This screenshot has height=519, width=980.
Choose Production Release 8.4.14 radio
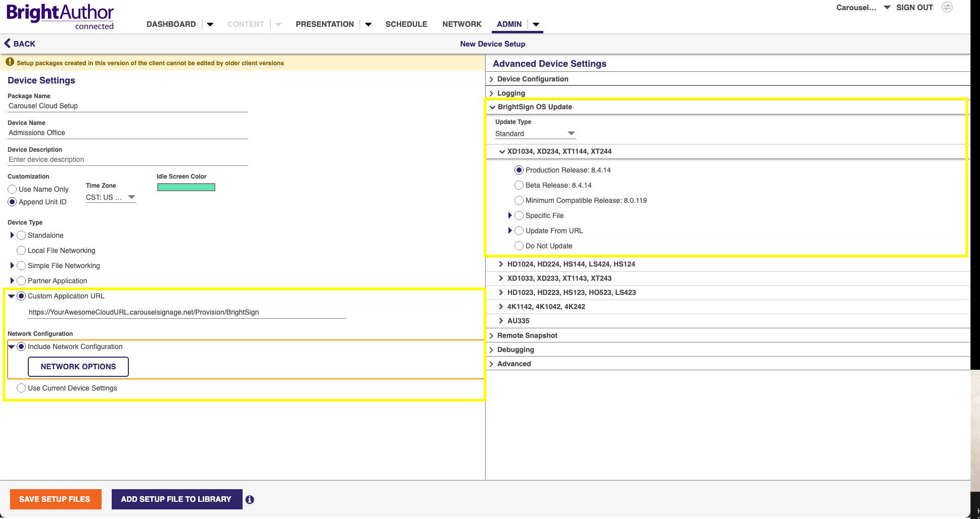pyautogui.click(x=519, y=170)
